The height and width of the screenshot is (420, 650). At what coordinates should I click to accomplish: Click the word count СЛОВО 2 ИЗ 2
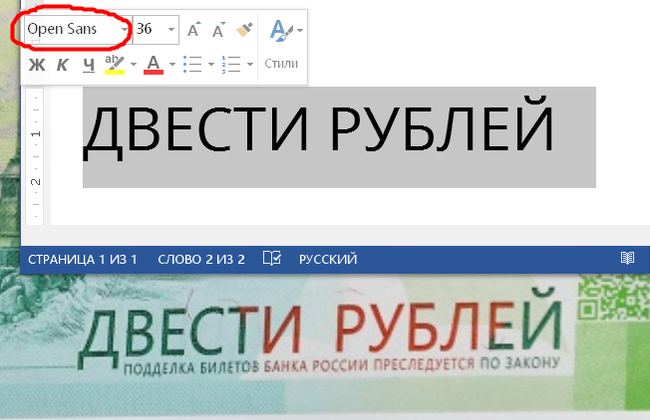(x=201, y=260)
